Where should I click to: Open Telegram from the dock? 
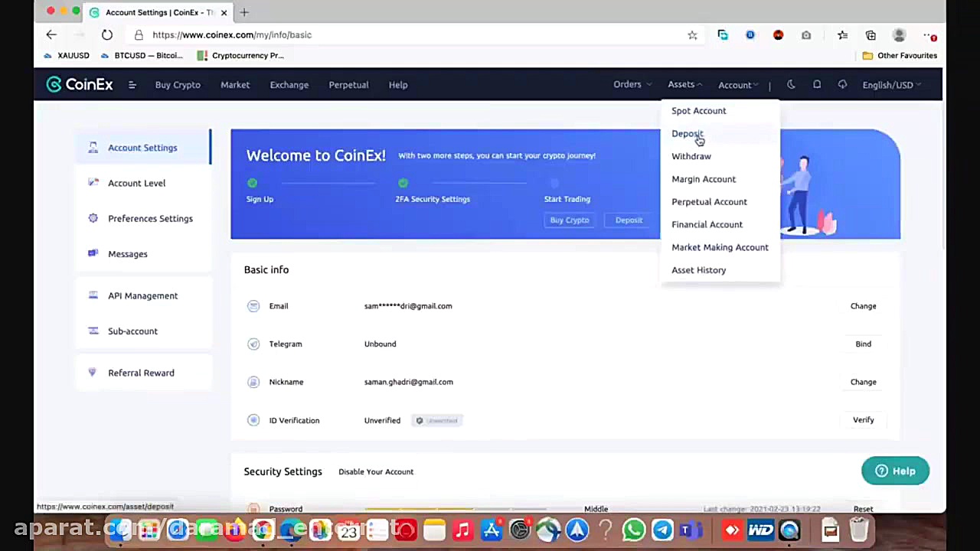[x=662, y=530]
